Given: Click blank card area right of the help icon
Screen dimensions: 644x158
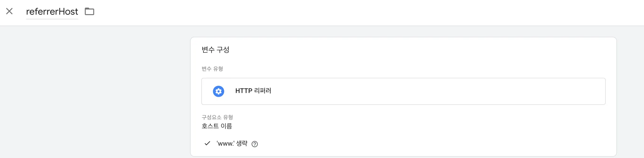Looking at the screenshot, I should [409, 144].
